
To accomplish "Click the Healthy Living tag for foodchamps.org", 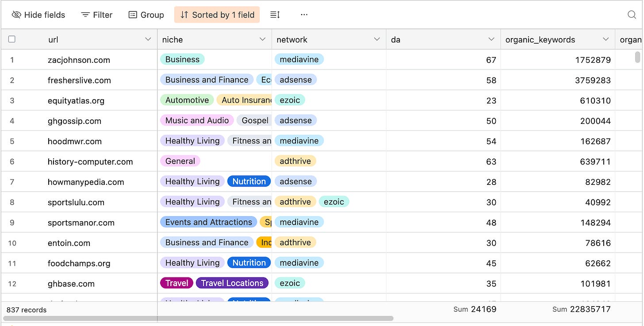I will click(192, 263).
